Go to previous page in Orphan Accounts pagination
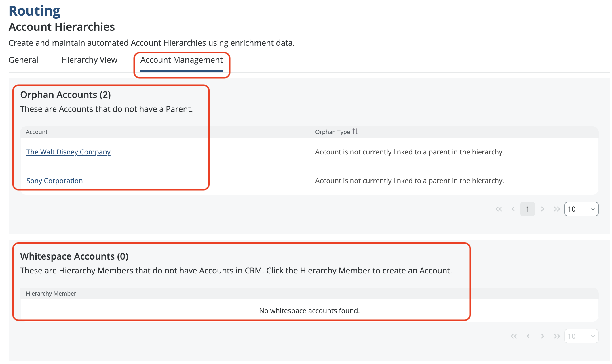 513,209
